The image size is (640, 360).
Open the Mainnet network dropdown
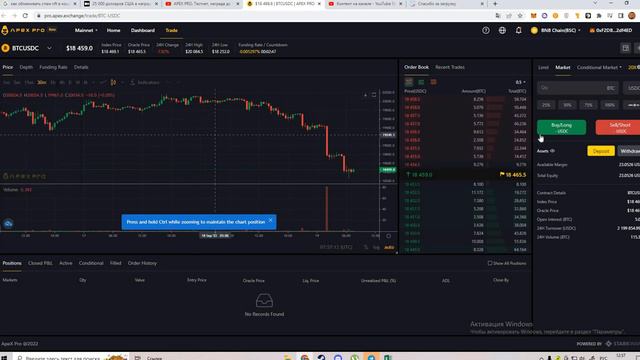coord(86,30)
